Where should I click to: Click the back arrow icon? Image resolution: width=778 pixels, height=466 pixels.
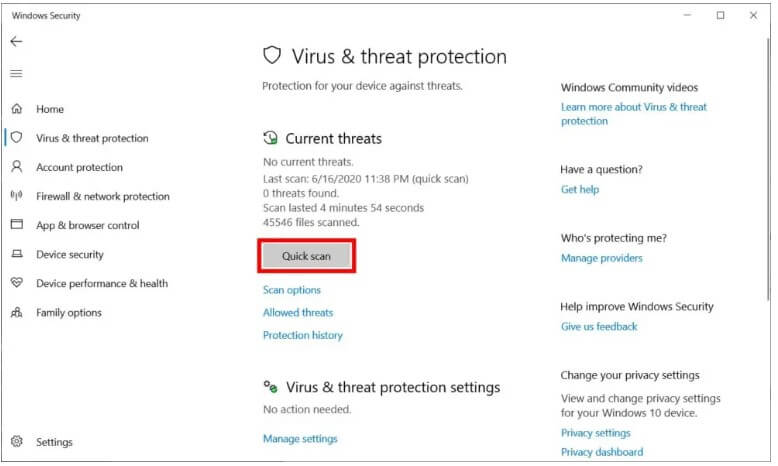(x=16, y=42)
